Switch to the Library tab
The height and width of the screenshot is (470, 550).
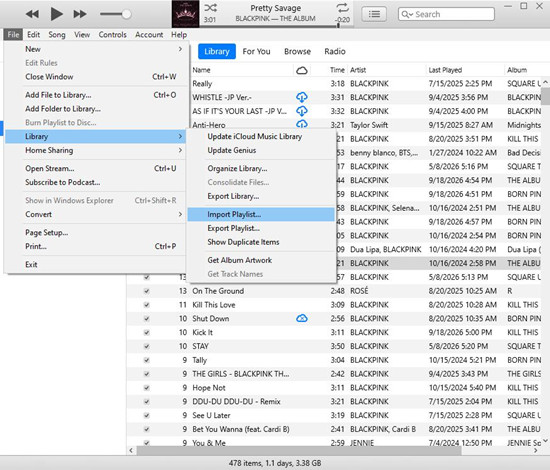pyautogui.click(x=217, y=52)
